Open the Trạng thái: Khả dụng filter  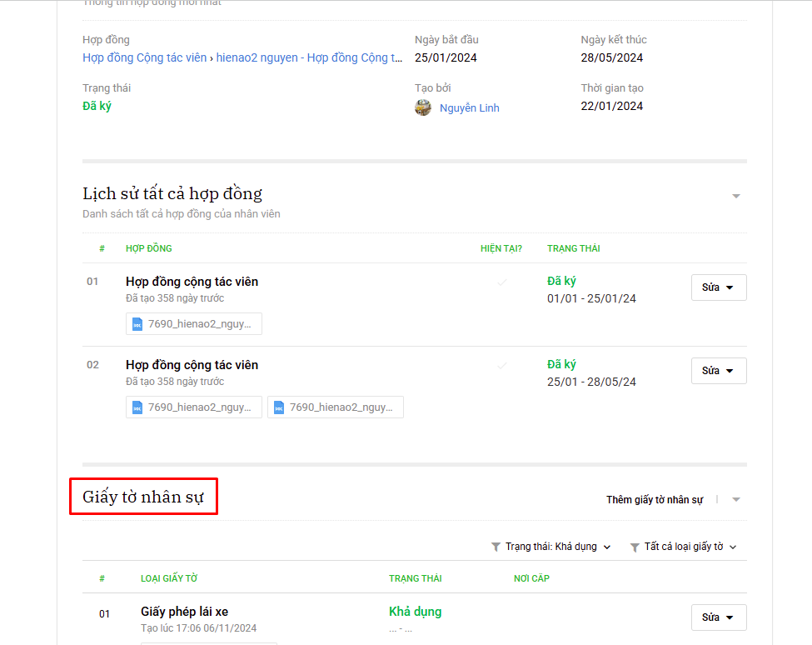[551, 547]
